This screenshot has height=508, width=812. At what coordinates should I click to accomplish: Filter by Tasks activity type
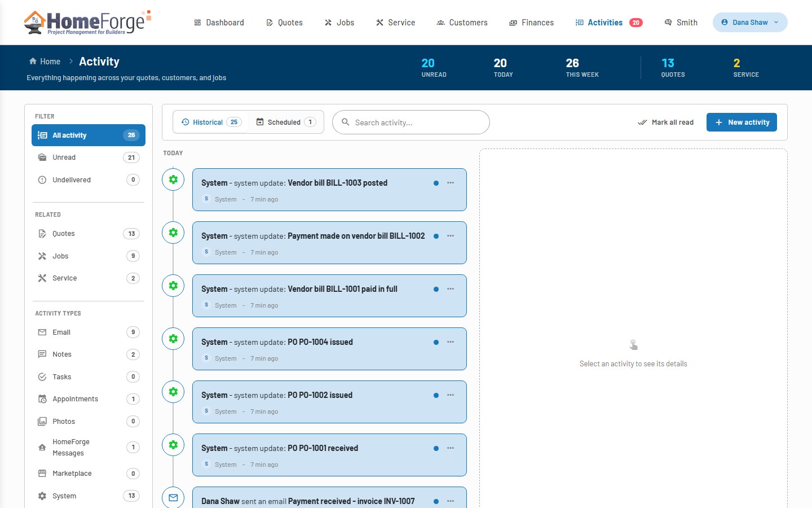pyautogui.click(x=89, y=377)
